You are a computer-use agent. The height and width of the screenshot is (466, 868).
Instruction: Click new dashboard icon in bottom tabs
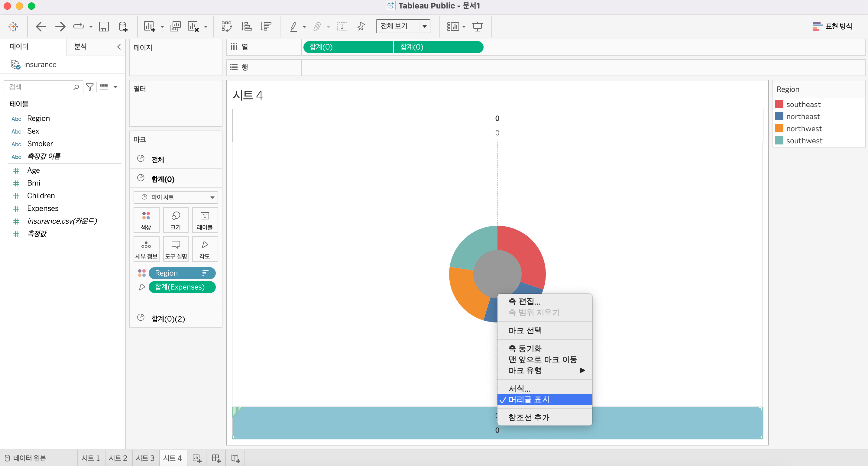tap(216, 458)
